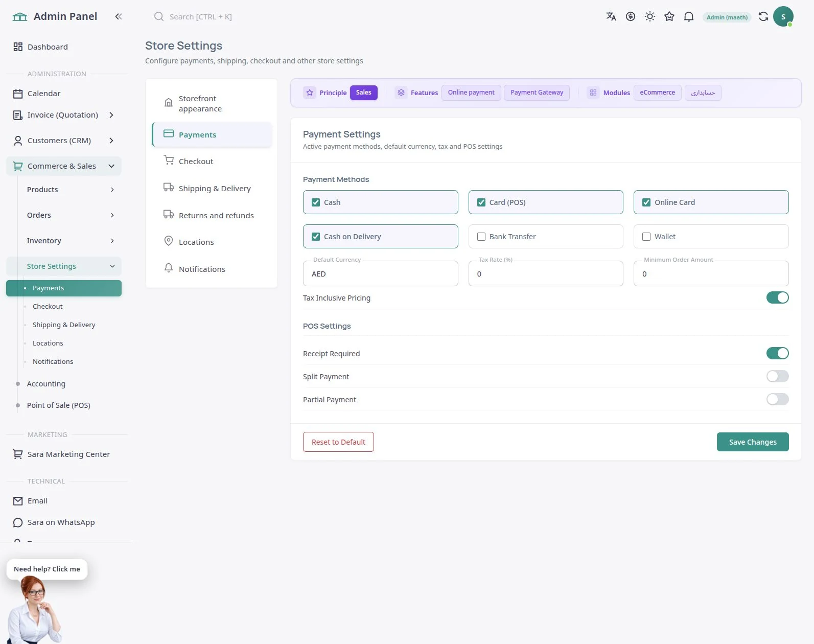Focus the Tax Rate (%) field
Image resolution: width=814 pixels, height=644 pixels.
pyautogui.click(x=546, y=273)
